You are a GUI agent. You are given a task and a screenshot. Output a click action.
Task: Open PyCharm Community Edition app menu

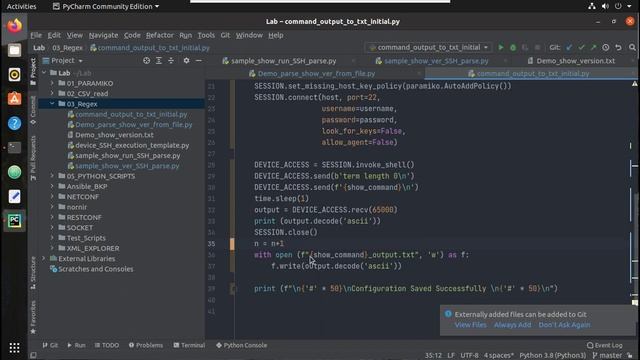[106, 6]
